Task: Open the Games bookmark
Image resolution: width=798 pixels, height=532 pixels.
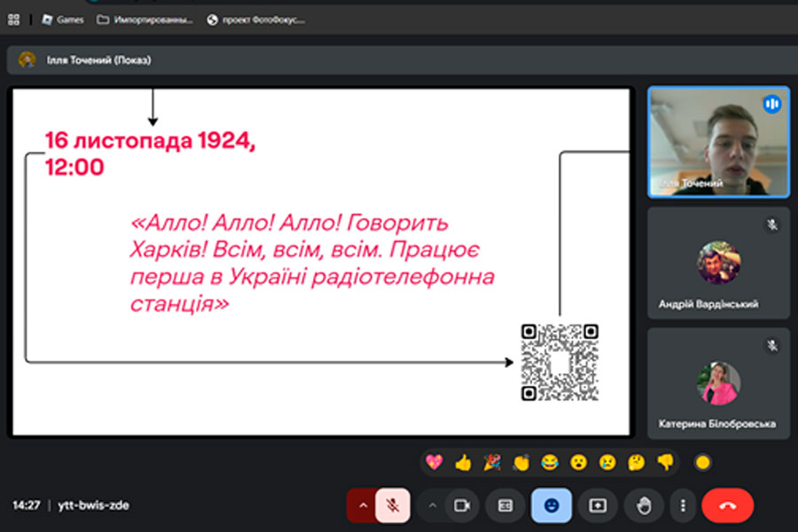Action: pos(62,20)
